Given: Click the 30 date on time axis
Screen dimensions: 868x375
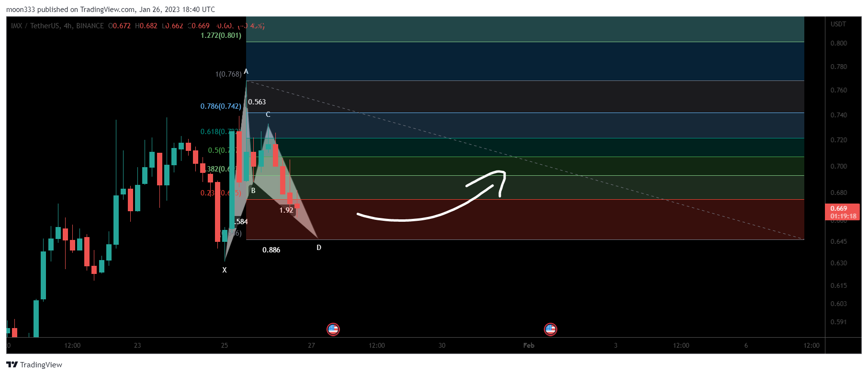Looking at the screenshot, I should pyautogui.click(x=442, y=345).
